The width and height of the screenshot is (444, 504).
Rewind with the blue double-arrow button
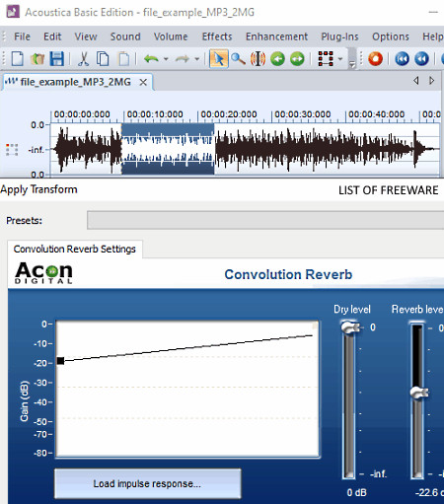(x=421, y=59)
